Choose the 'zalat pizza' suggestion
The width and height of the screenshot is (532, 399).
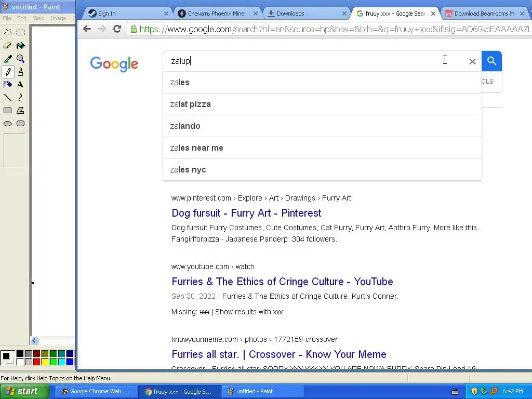click(x=322, y=104)
